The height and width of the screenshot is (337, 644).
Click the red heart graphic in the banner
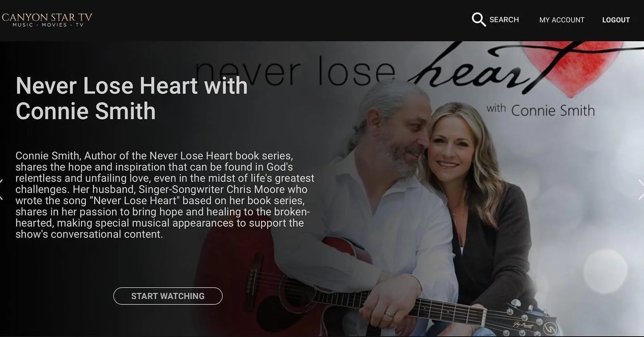click(x=572, y=67)
